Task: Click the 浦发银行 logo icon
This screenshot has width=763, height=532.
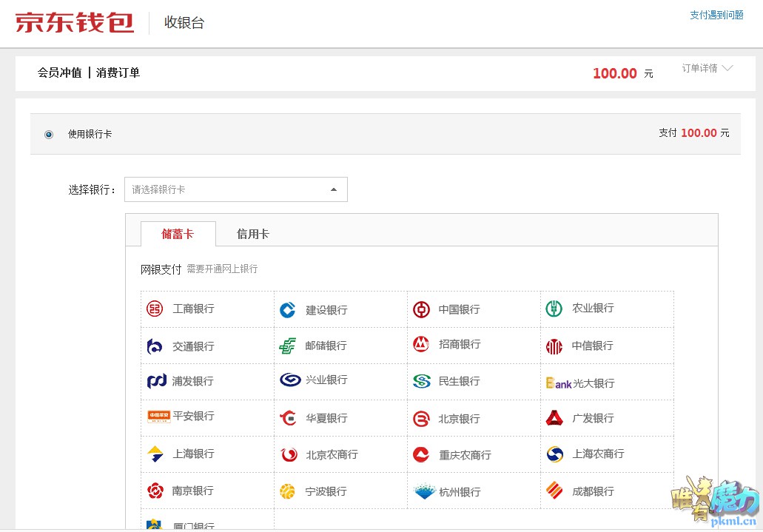Action: point(157,380)
